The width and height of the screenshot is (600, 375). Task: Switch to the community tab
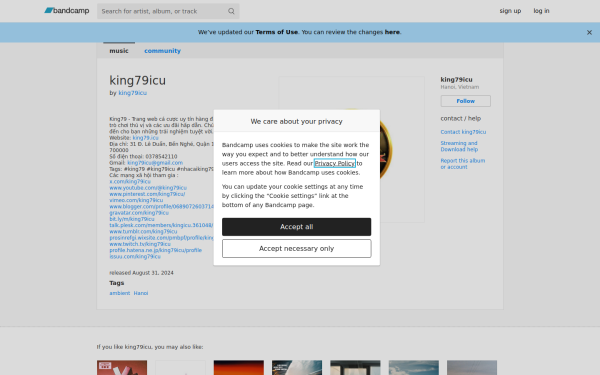click(162, 51)
